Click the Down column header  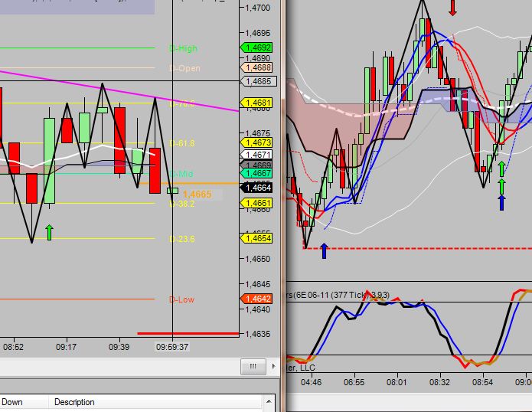12,402
